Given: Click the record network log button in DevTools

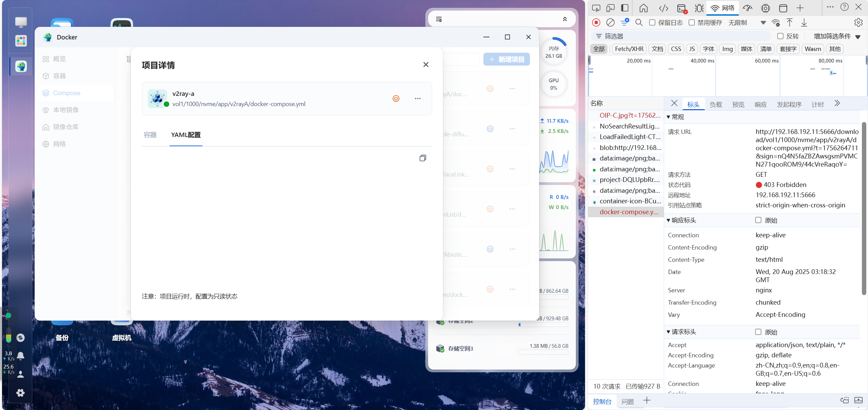Looking at the screenshot, I should point(596,22).
